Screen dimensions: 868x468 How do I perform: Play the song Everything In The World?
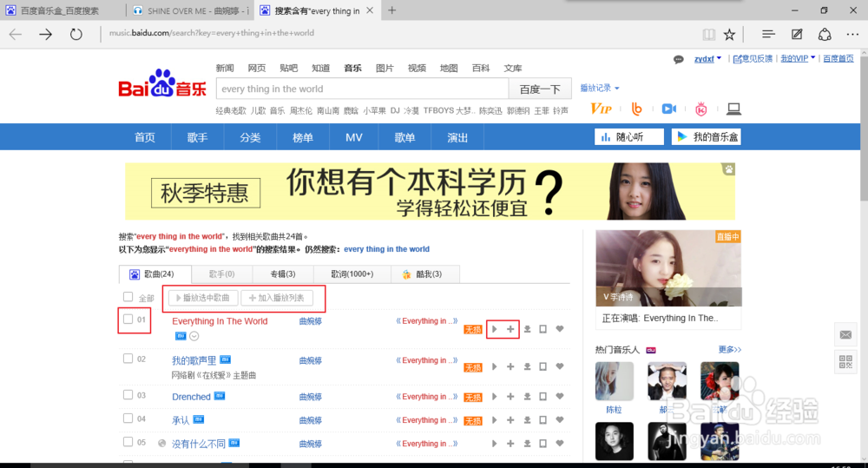tap(495, 329)
